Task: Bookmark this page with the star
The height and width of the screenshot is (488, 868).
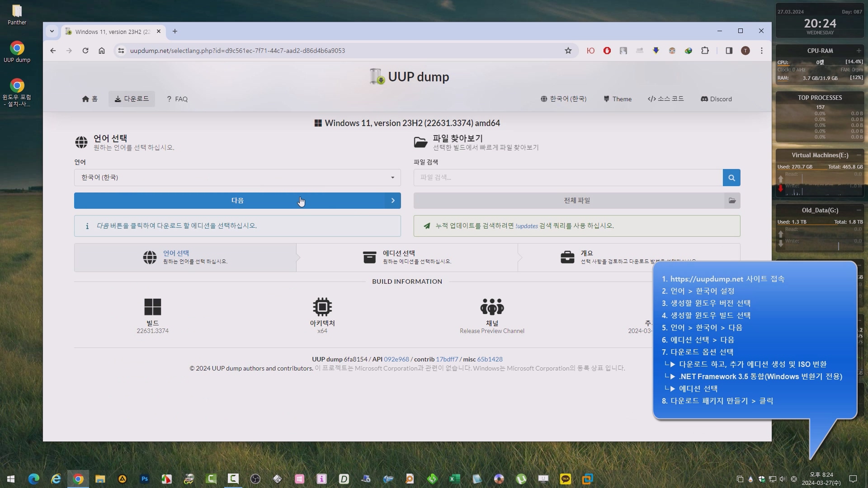Action: [x=568, y=51]
